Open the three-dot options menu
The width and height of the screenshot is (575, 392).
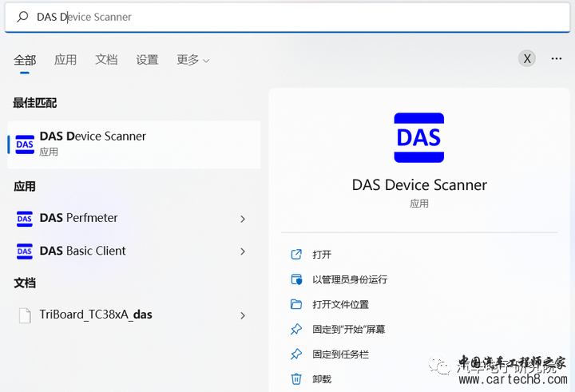click(x=557, y=58)
